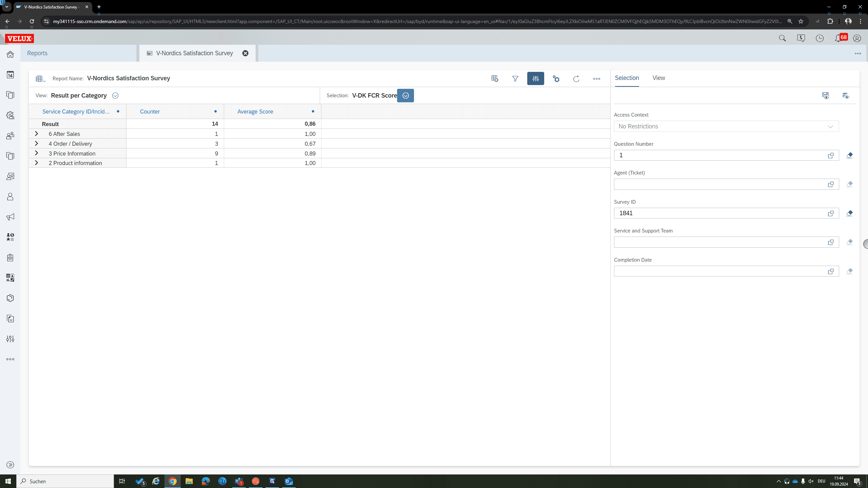Open value help for Service and Support Team
Image resolution: width=868 pixels, height=488 pixels.
(831, 242)
